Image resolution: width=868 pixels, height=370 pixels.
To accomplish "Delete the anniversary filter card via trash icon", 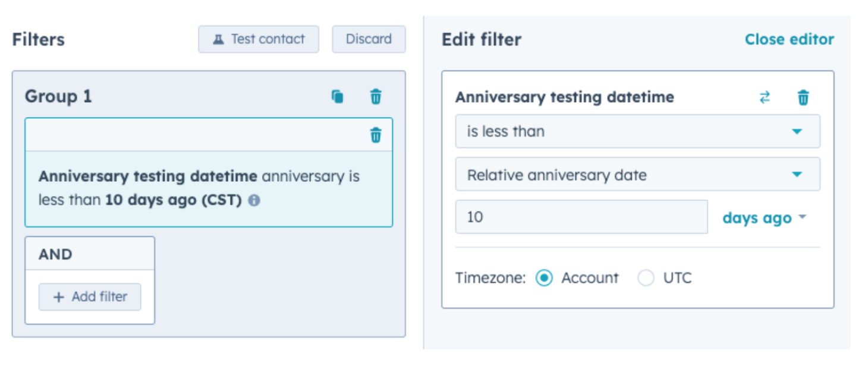I will [x=376, y=135].
